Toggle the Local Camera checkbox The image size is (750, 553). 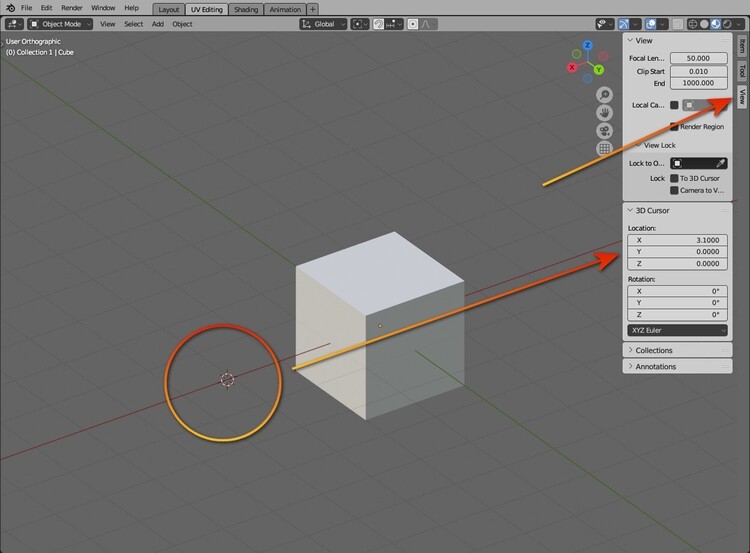[x=674, y=105]
